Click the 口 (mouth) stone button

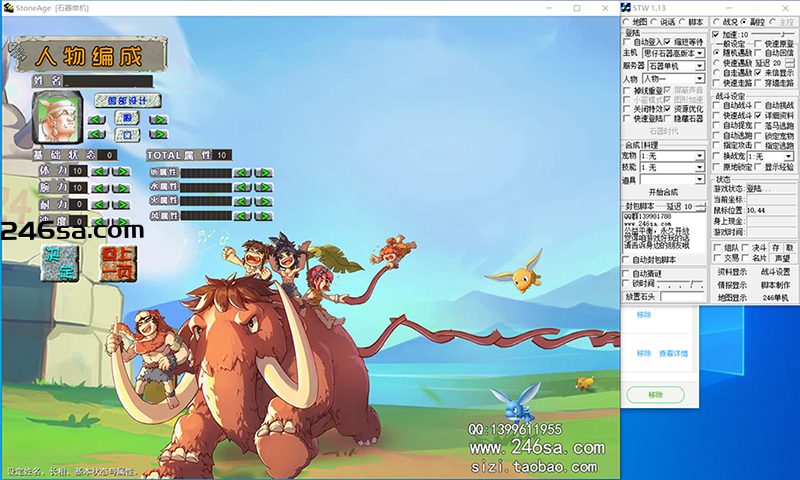(127, 135)
